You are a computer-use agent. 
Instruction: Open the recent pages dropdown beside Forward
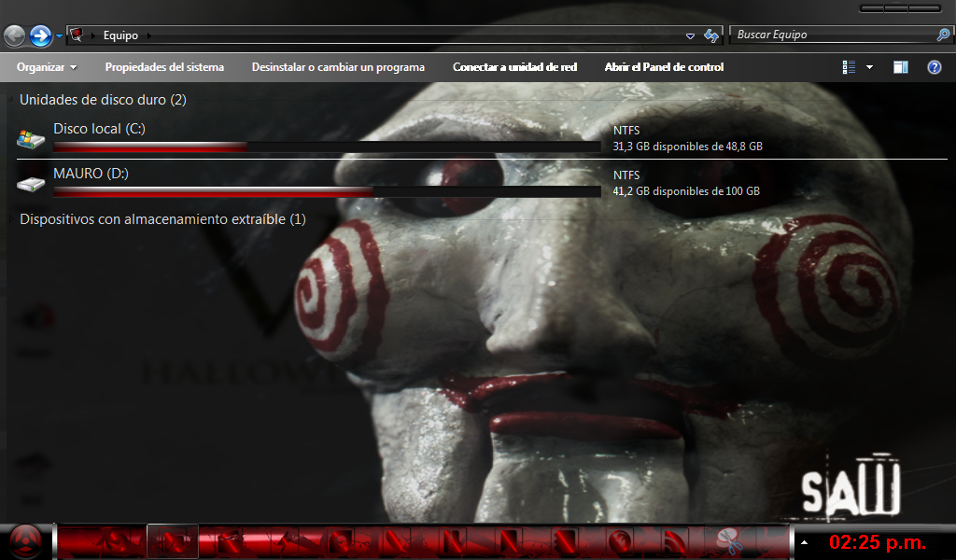click(59, 36)
